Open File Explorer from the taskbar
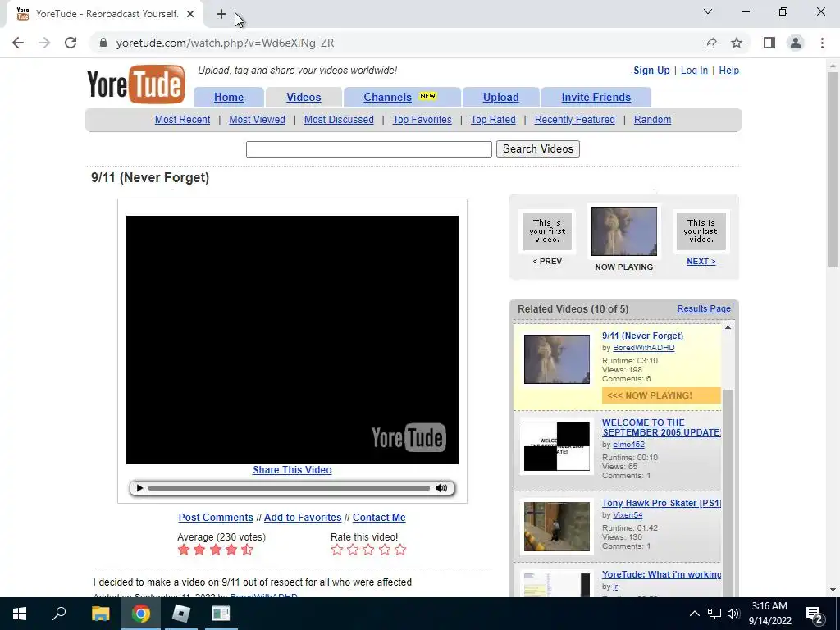This screenshot has width=840, height=630. click(x=100, y=614)
